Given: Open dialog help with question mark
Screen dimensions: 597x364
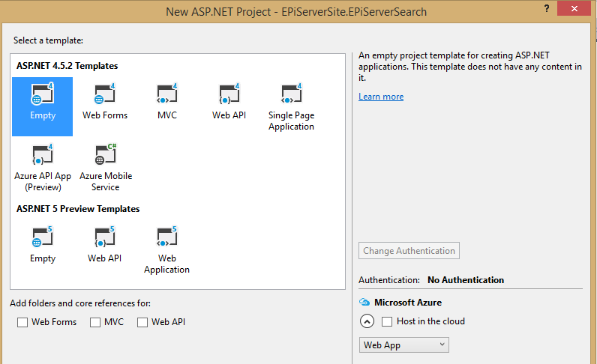Looking at the screenshot, I should (x=547, y=8).
